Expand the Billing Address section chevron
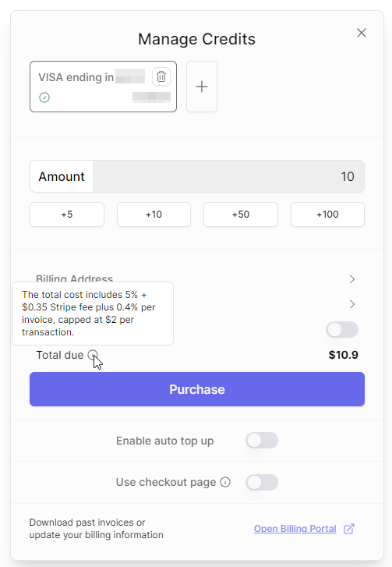Image resolution: width=392 pixels, height=567 pixels. pos(352,279)
